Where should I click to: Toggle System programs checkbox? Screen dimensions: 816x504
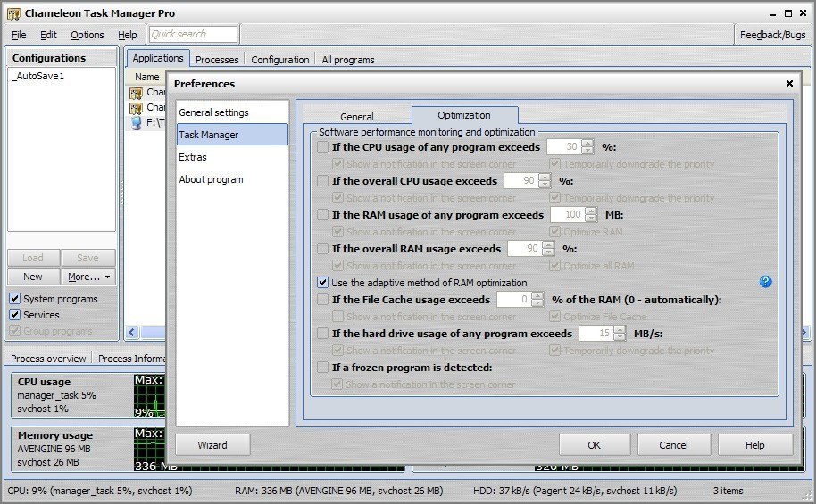pyautogui.click(x=14, y=299)
